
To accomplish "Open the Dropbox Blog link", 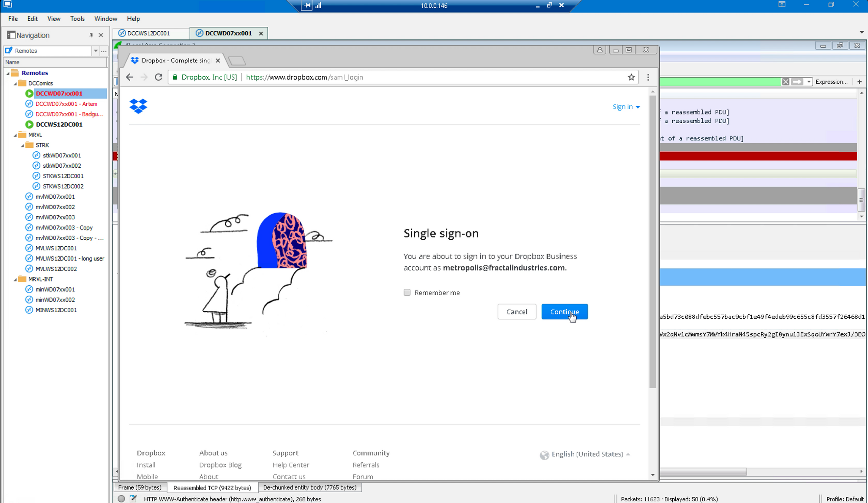I will click(x=220, y=465).
